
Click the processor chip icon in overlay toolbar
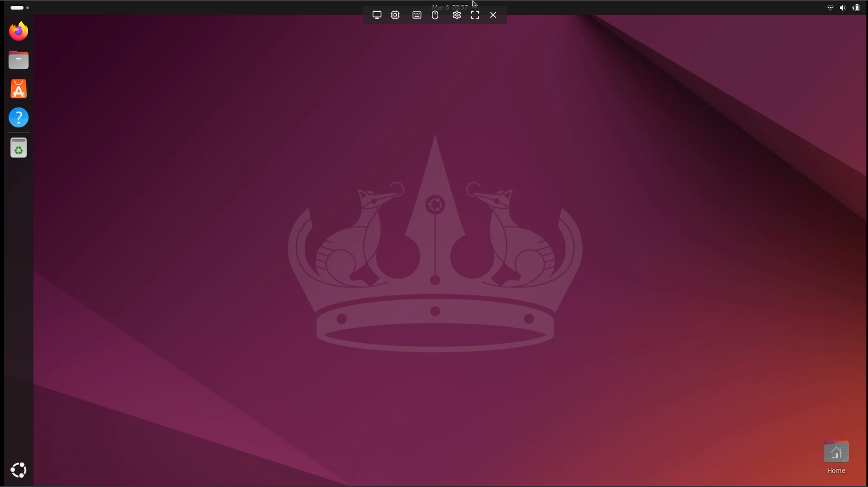coord(395,15)
